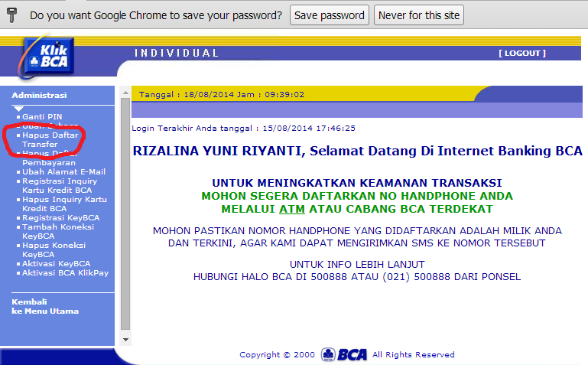Click the sidebar scrollbar thumb
Viewport: 588px width, 365px height.
125,214
